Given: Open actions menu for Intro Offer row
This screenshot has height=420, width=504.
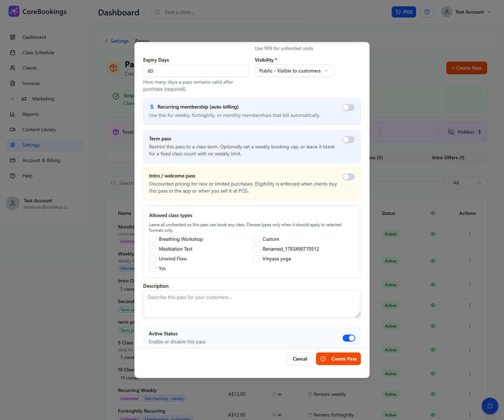Looking at the screenshot, I should [470, 285].
